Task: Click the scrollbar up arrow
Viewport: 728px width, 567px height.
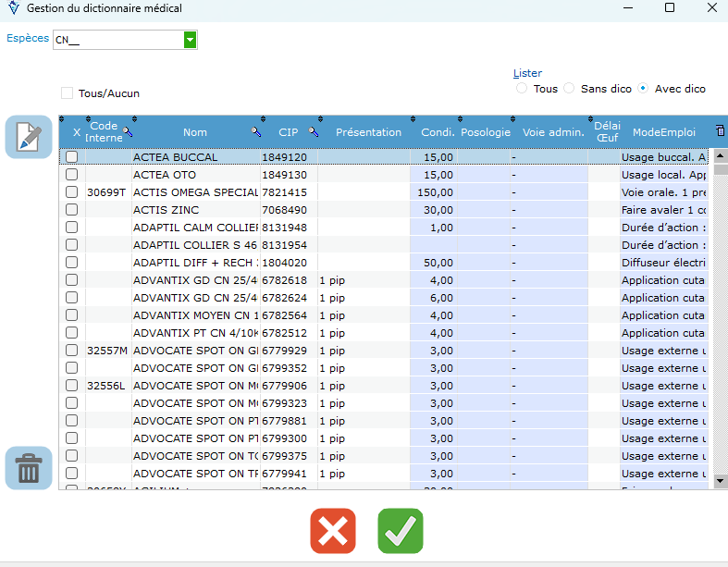Action: (720, 155)
